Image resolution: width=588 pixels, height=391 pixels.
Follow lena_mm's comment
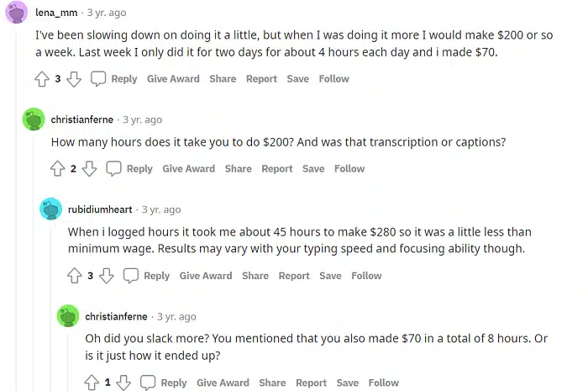(334, 79)
